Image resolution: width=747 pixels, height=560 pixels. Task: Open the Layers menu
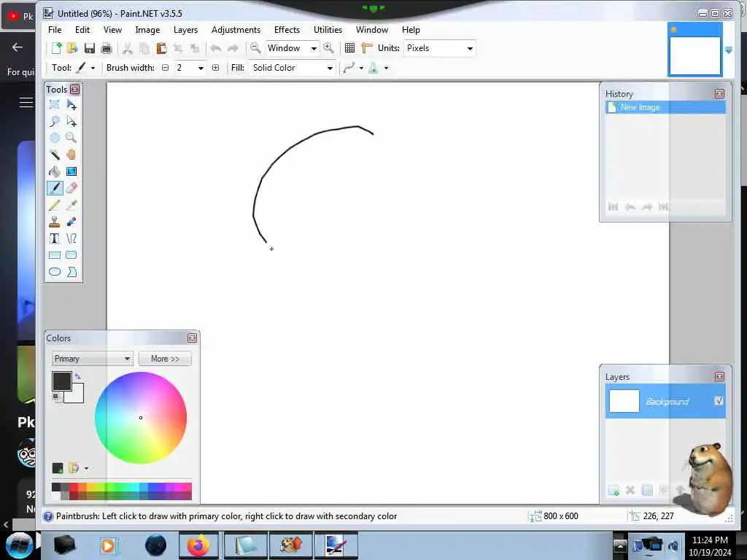click(x=185, y=29)
